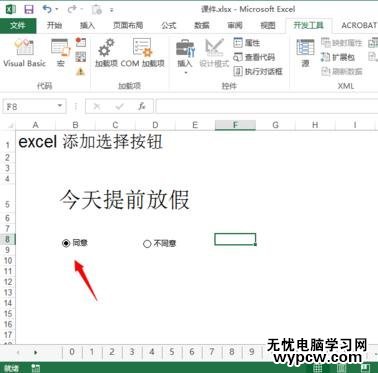378x373 pixels.
Task: Switch to the 页面布局 tab
Action: (128, 25)
